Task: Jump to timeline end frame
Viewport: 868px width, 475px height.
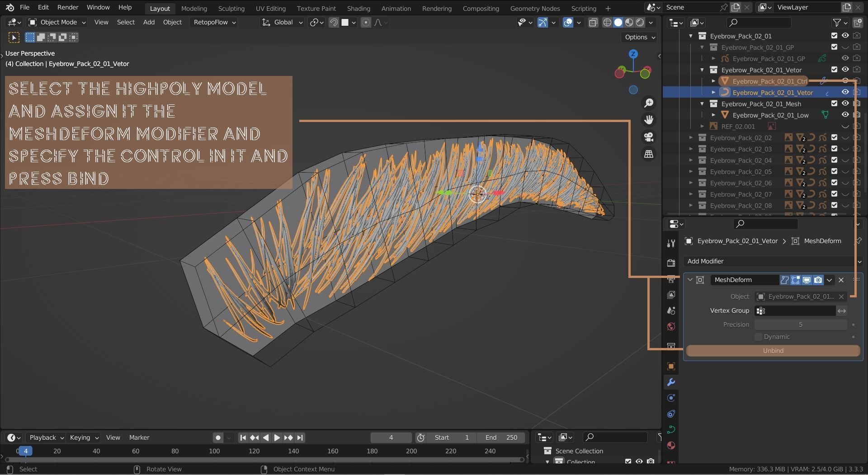Action: pyautogui.click(x=300, y=437)
